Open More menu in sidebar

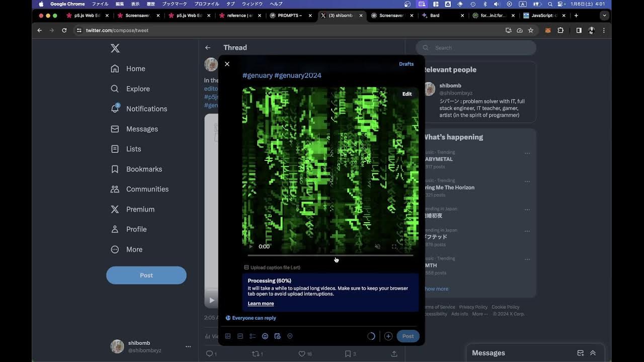[x=127, y=249]
